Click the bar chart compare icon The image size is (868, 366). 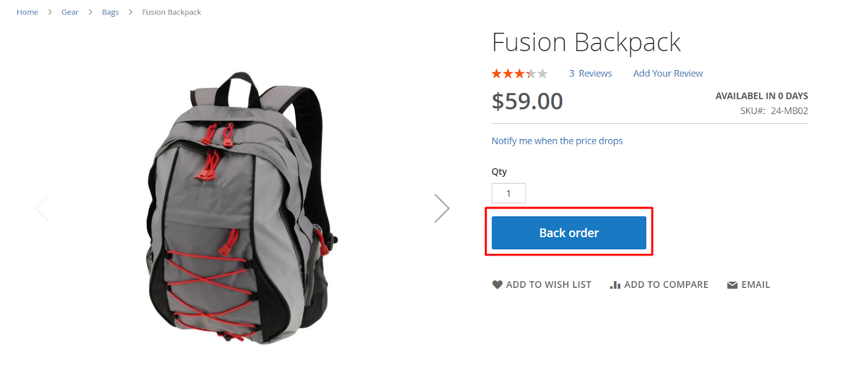pyautogui.click(x=615, y=285)
